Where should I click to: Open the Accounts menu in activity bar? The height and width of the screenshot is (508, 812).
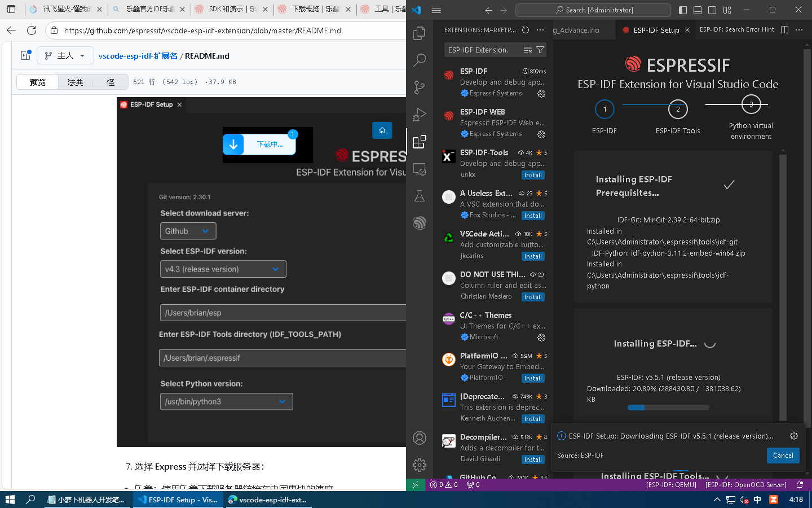pyautogui.click(x=419, y=438)
